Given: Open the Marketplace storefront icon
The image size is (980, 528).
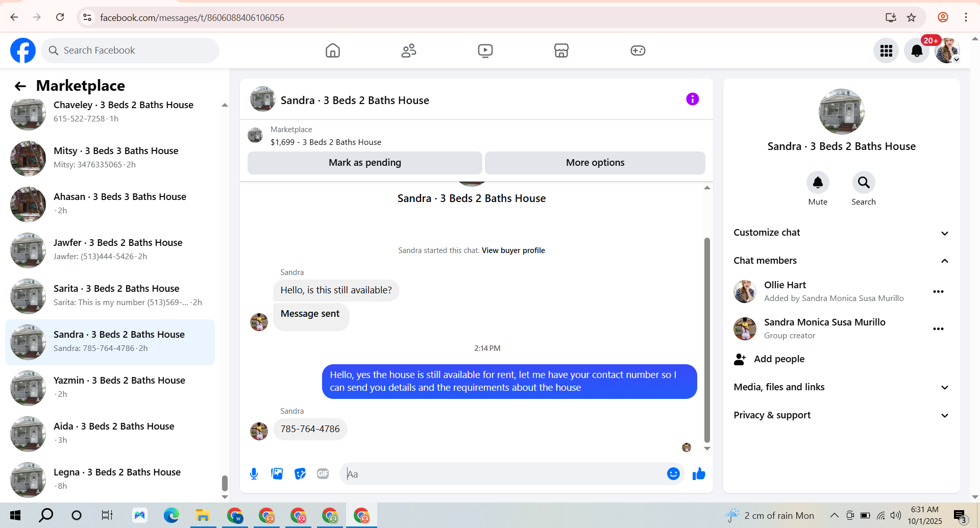Looking at the screenshot, I should pyautogui.click(x=561, y=51).
